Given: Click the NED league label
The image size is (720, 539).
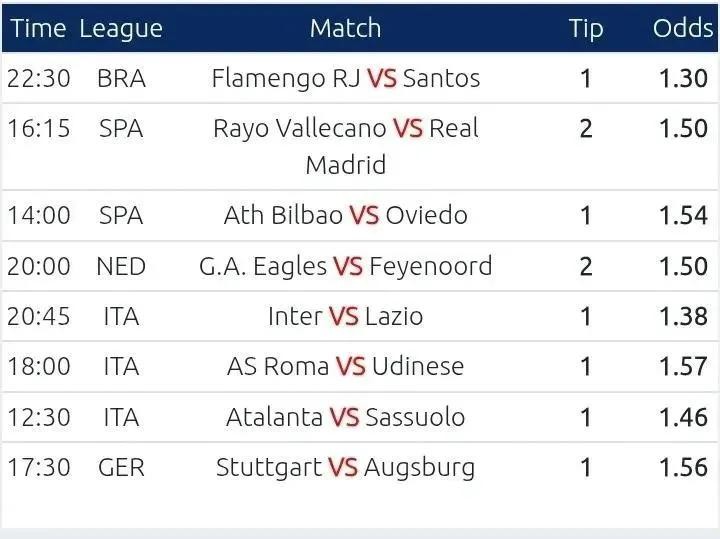Looking at the screenshot, I should tap(121, 266).
